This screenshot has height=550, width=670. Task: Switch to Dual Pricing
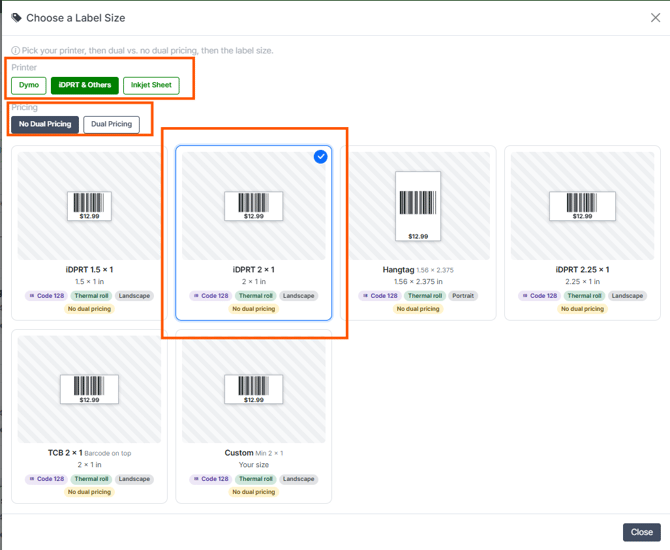[112, 124]
